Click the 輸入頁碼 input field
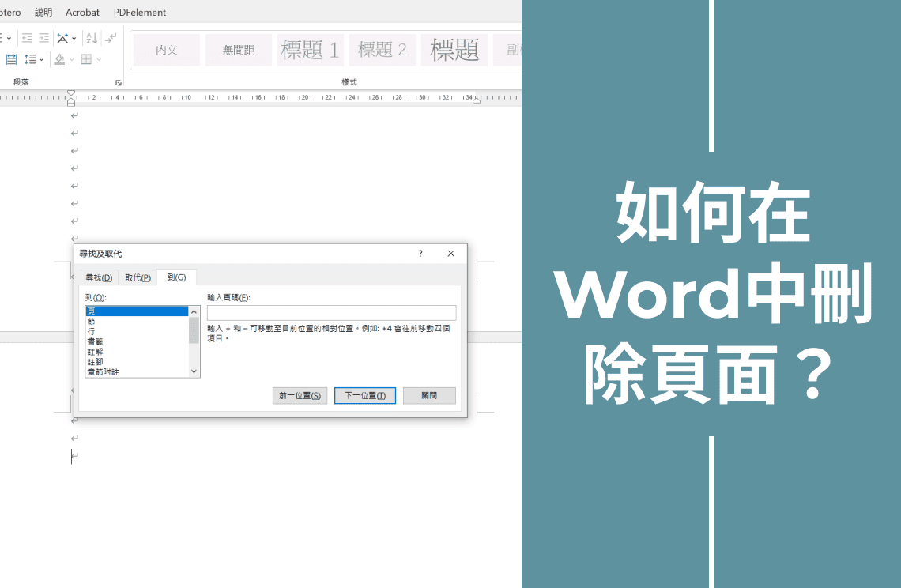Screen dimensions: 901x588 (x=332, y=313)
